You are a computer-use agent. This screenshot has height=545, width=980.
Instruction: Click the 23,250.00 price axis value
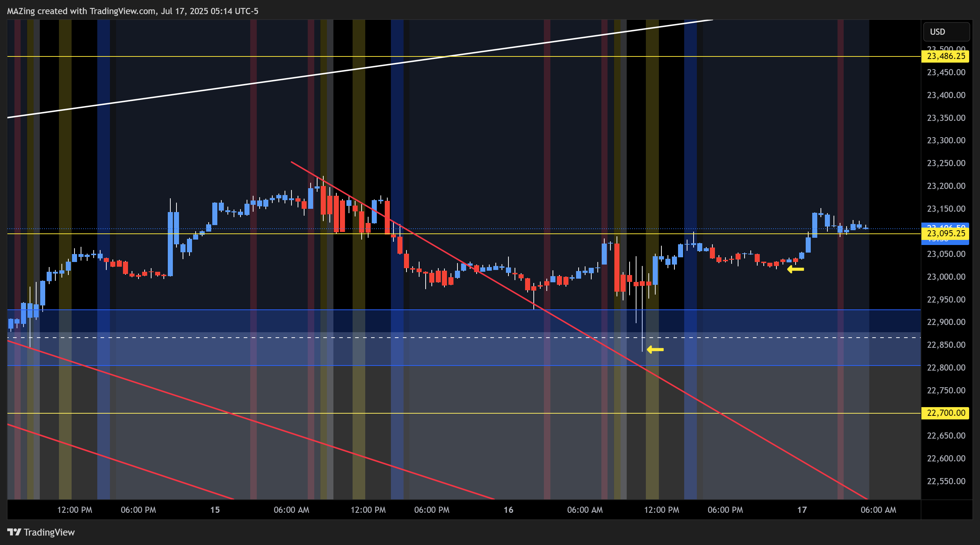pos(946,163)
